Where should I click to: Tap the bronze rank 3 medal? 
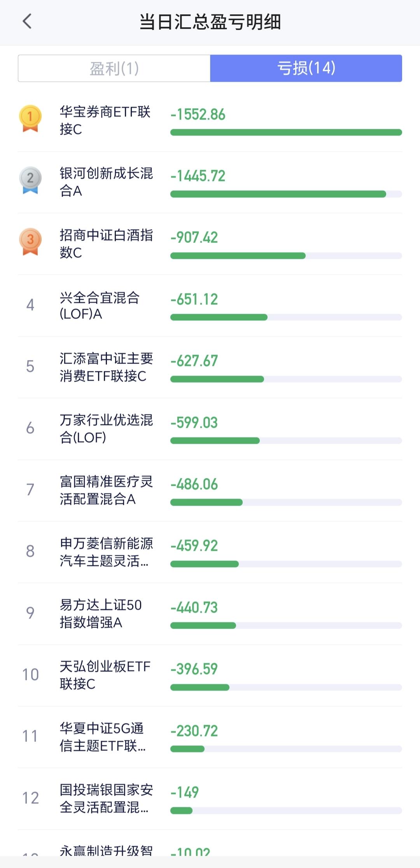tap(30, 241)
